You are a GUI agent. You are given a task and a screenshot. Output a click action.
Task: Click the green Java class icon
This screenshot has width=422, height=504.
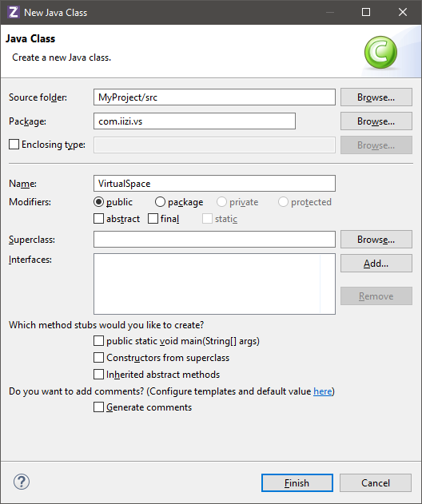coord(380,52)
